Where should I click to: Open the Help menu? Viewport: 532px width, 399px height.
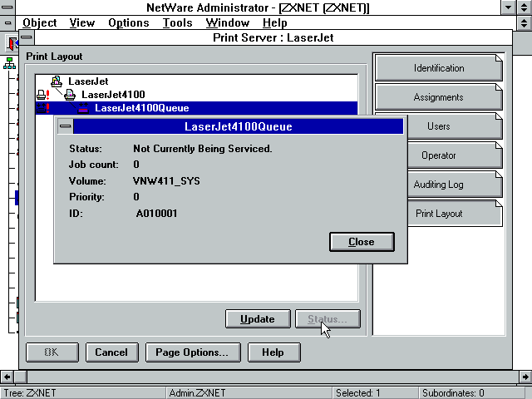[275, 22]
